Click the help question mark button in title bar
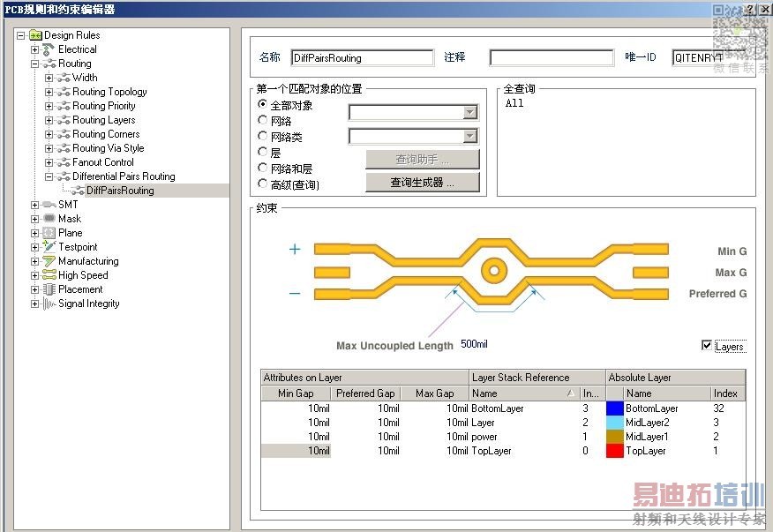Screen dimensions: 773x532 click(x=749, y=9)
